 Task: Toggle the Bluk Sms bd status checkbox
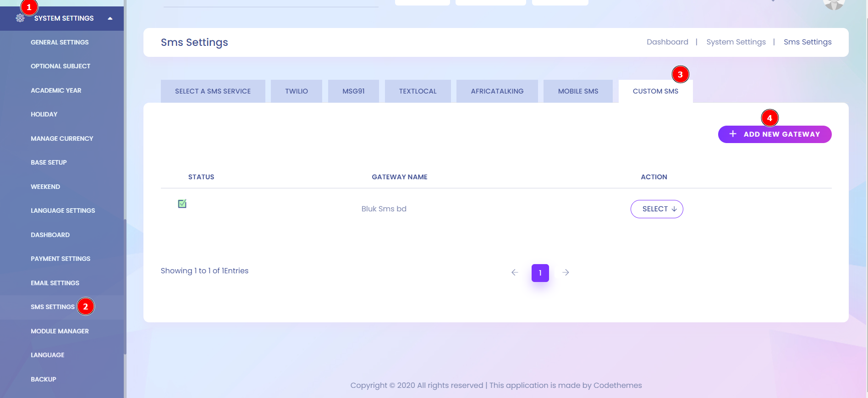(182, 204)
